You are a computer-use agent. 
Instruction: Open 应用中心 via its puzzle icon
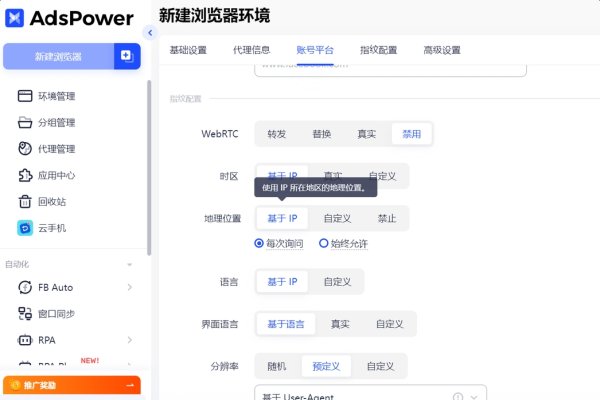coord(25,175)
